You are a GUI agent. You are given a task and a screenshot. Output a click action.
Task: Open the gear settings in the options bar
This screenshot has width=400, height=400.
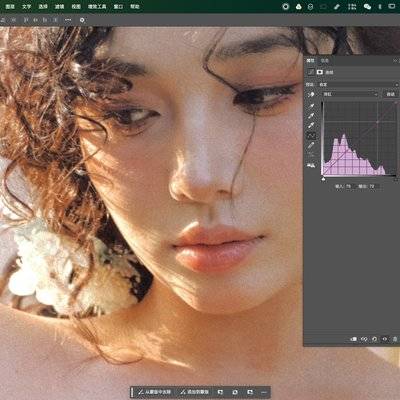pyautogui.click(x=82, y=20)
